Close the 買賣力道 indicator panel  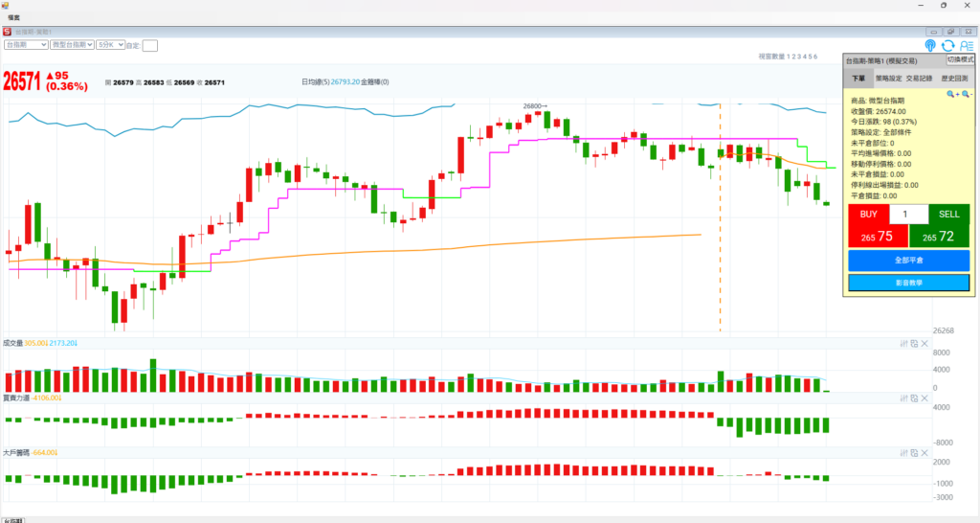click(x=924, y=398)
